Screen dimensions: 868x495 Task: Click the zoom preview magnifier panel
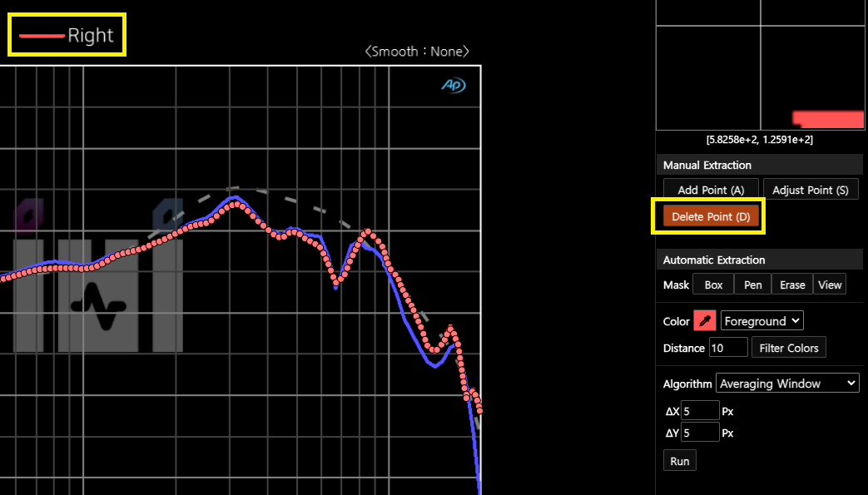[760, 65]
